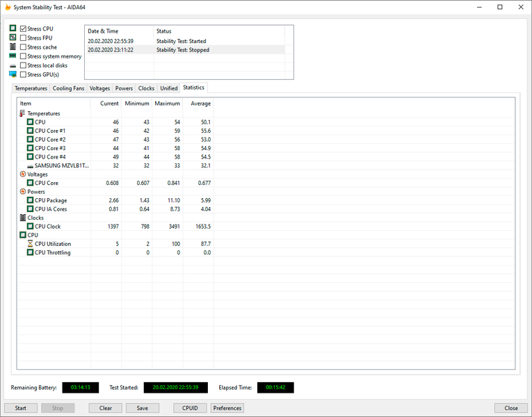Click the Average column header
Viewport: 532px width, 417px height.
pos(198,104)
